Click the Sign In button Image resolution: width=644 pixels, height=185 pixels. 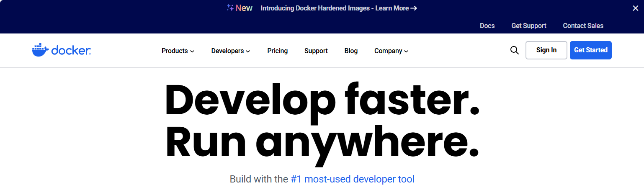click(x=546, y=50)
